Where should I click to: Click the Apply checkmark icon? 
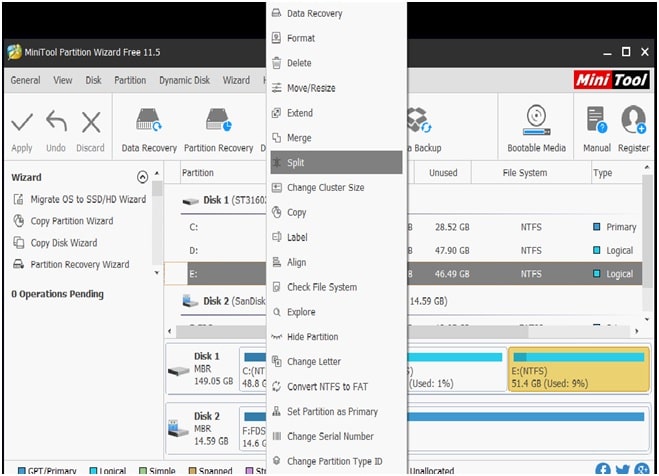[22, 123]
